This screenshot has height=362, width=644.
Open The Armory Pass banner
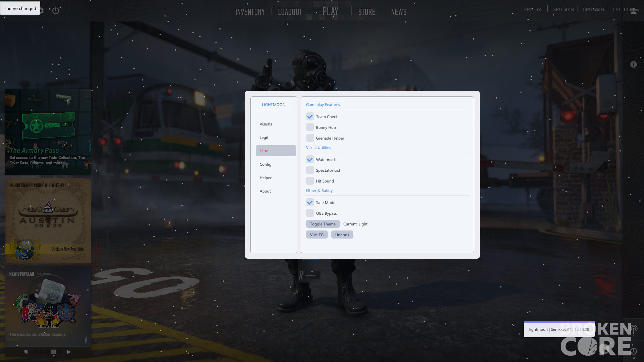click(48, 132)
